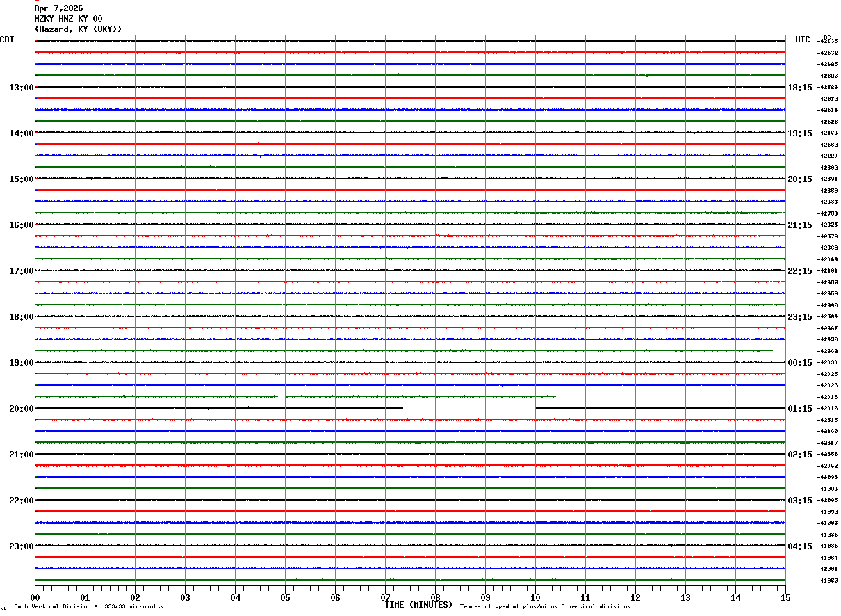
Task: Click the TIME (MINUTES) axis label
Action: [418, 605]
